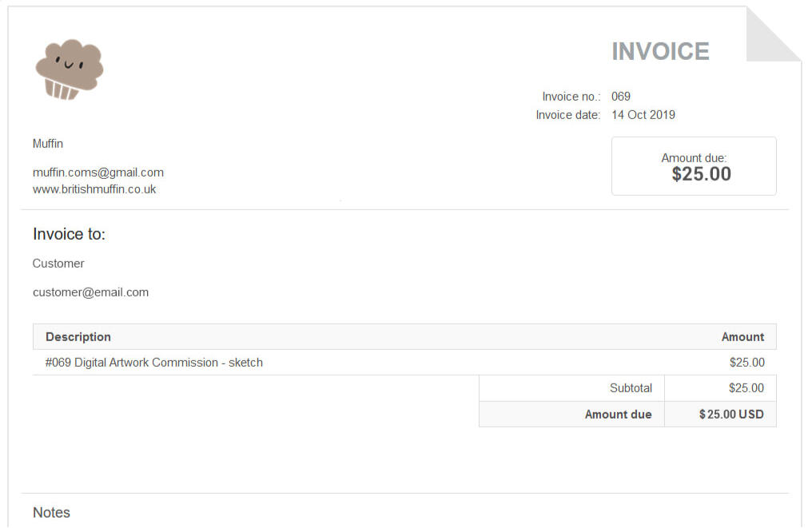Click the invoice number 069
This screenshot has width=812, height=528.
[621, 97]
